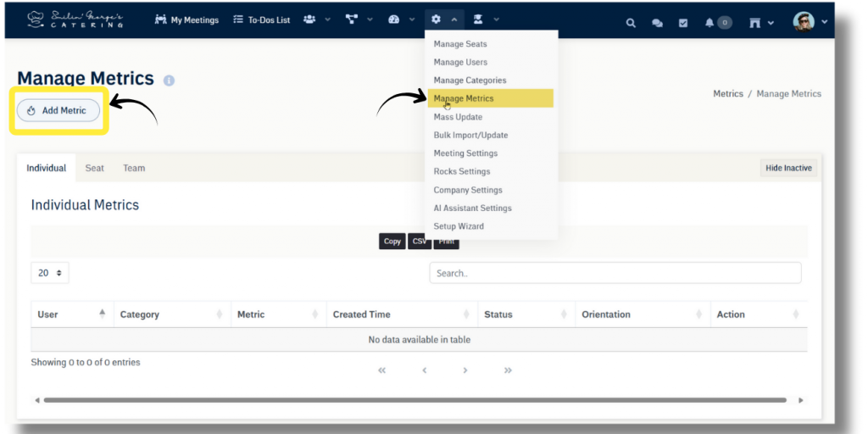Click the checklist tasks icon in navbar
This screenshot has width=868, height=434.
click(x=683, y=23)
